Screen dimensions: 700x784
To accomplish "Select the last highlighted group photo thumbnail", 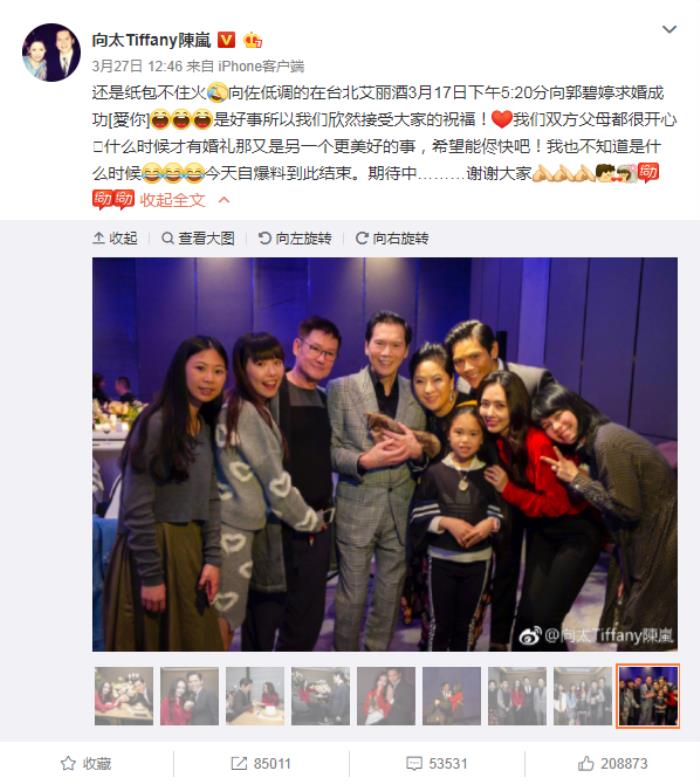I will tap(648, 696).
